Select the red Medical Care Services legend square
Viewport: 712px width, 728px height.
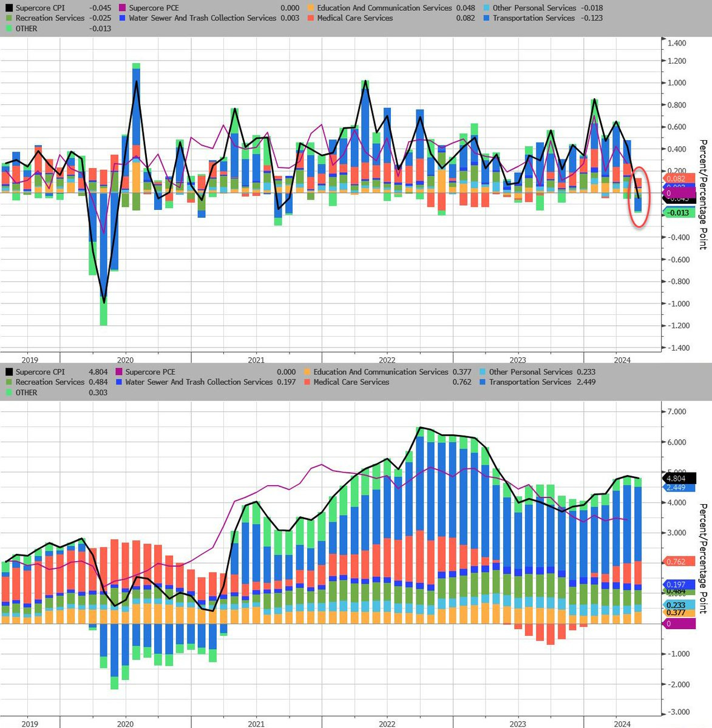[x=310, y=18]
